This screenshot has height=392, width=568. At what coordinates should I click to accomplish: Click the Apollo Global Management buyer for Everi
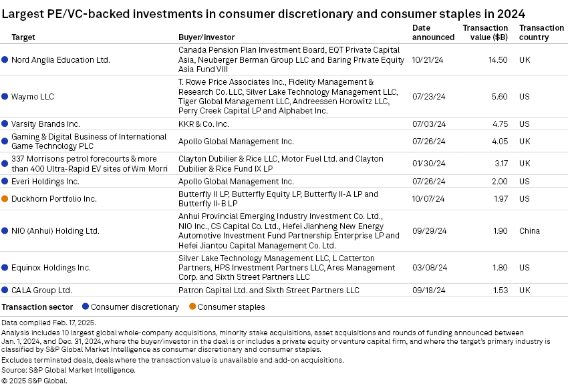pos(236,181)
